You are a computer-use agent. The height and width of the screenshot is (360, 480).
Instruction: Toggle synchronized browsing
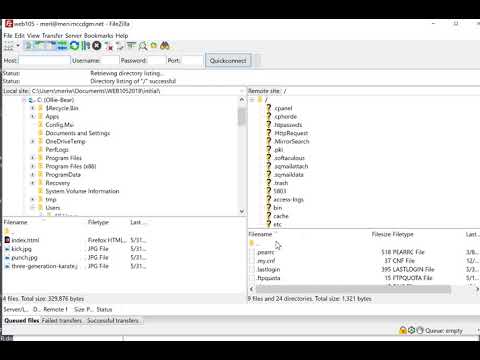click(x=154, y=46)
